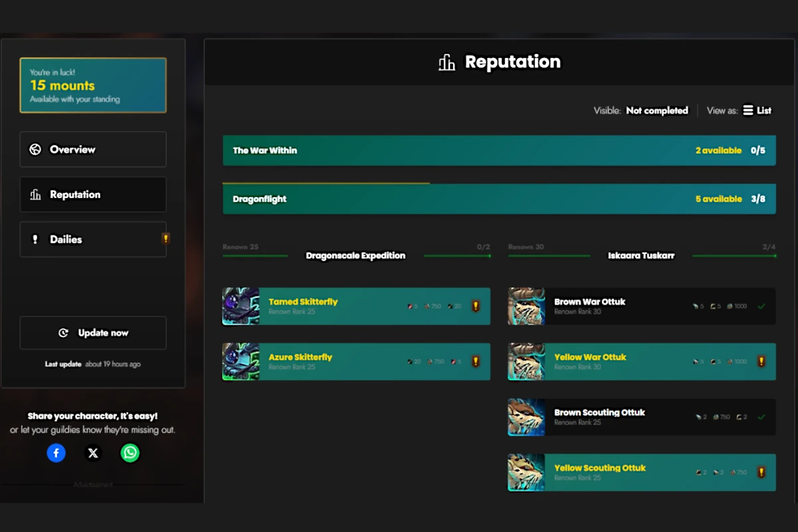This screenshot has height=532, width=798.
Task: Toggle Visible filter from Not completed
Action: pos(657,110)
